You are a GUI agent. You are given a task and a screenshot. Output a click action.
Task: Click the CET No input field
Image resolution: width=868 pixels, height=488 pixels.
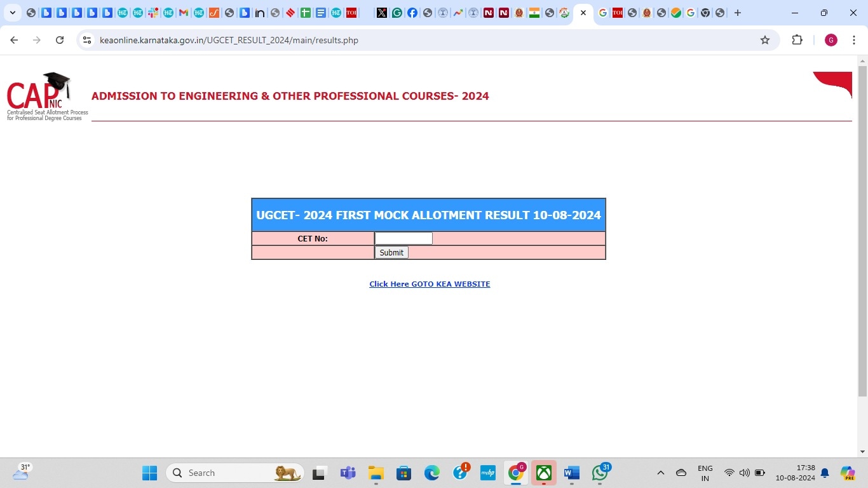point(403,238)
